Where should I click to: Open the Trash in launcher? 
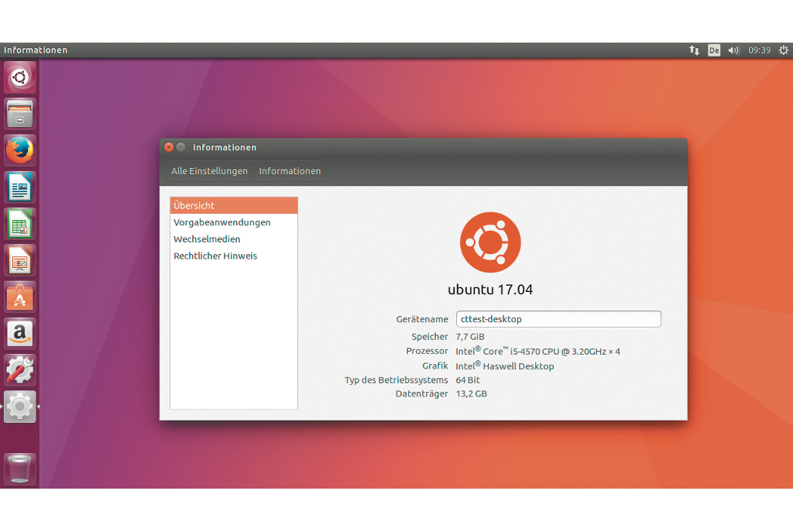(19, 469)
